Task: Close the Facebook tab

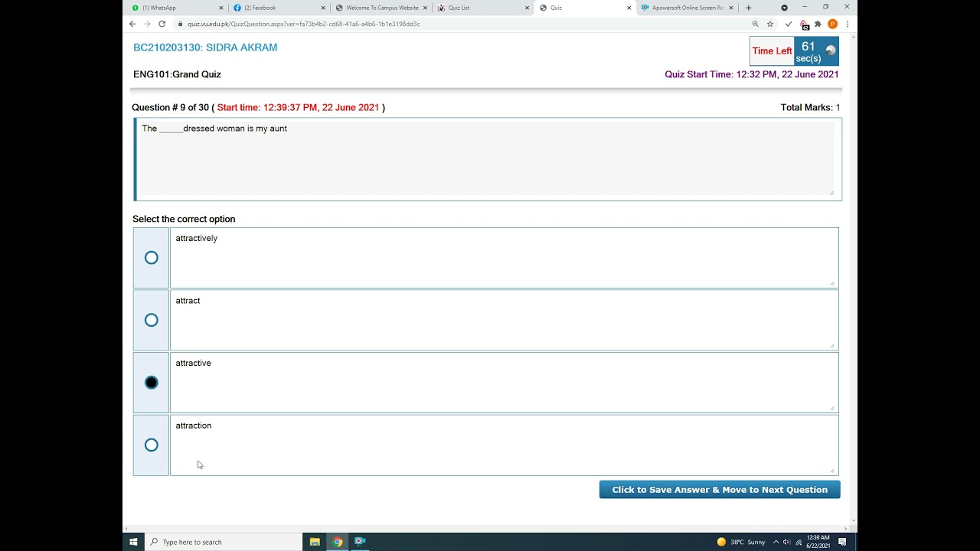Action: point(323,8)
